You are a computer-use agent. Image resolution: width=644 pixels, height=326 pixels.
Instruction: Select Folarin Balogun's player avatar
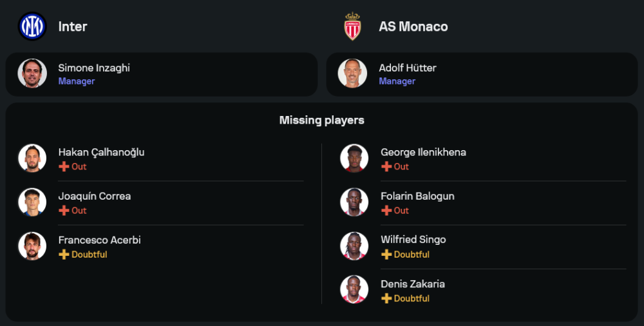pos(354,202)
